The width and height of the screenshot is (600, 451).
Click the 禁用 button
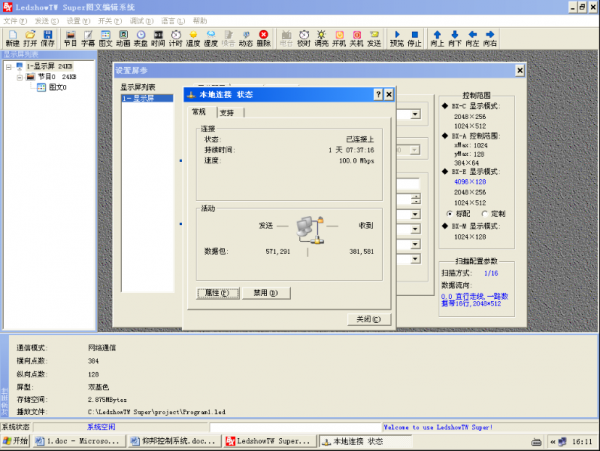(266, 293)
